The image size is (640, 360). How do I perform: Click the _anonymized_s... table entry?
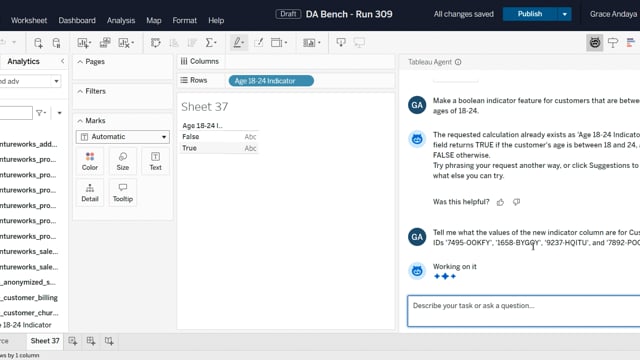[28, 282]
